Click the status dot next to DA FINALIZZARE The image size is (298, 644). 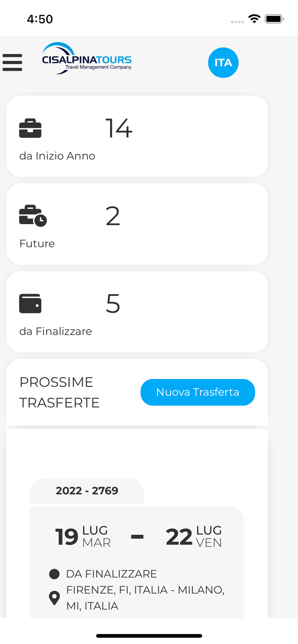coord(54,574)
